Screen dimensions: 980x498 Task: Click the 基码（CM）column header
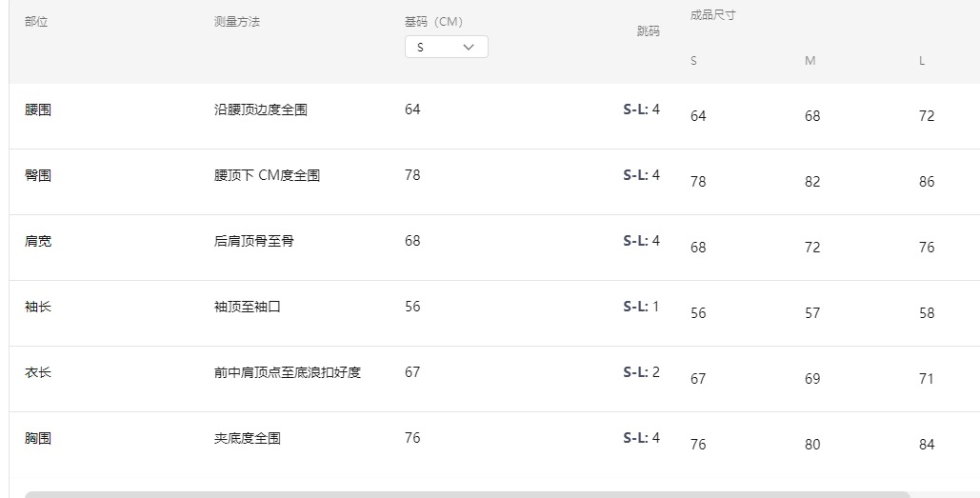[x=433, y=22]
